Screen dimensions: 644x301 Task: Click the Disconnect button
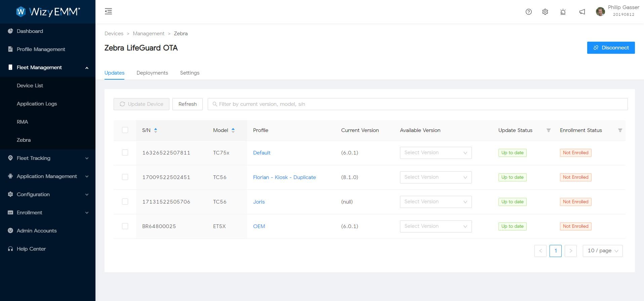point(611,48)
